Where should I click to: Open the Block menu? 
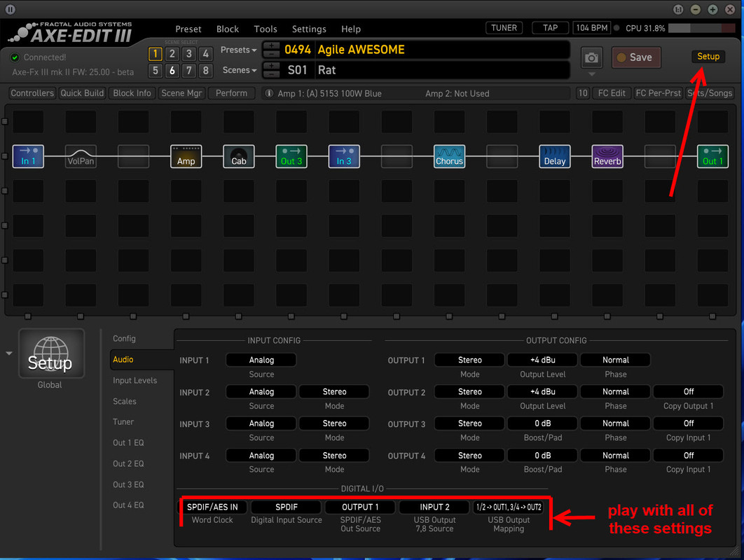pos(228,29)
